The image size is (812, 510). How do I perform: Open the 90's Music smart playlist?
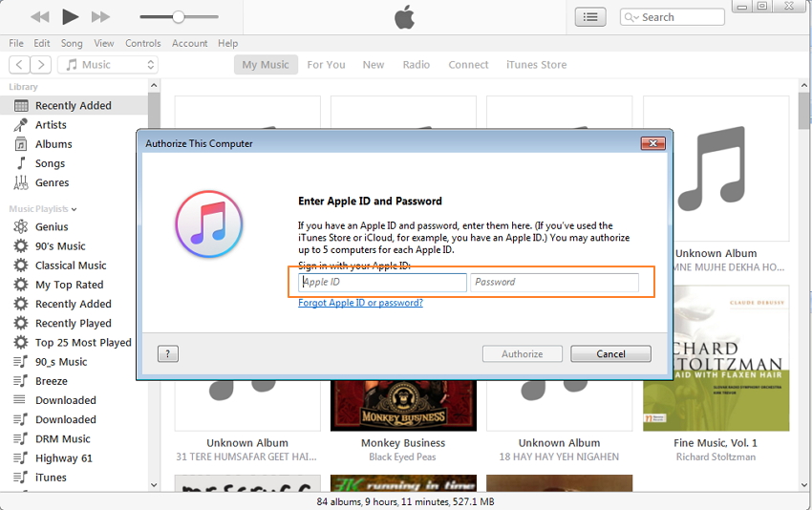(x=59, y=246)
